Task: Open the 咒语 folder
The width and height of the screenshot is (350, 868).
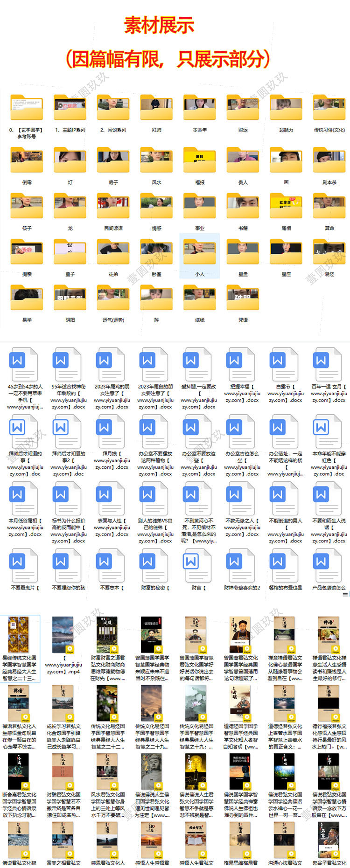Action: [x=243, y=299]
